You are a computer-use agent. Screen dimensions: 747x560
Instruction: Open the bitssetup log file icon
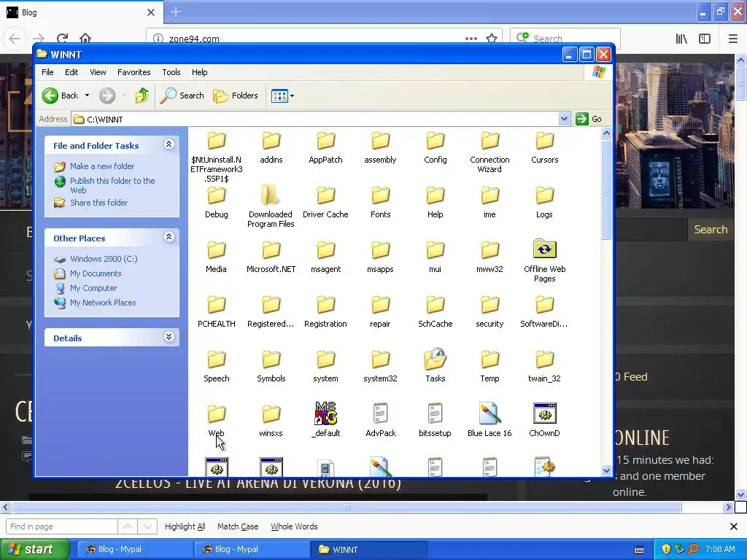pyautogui.click(x=435, y=413)
